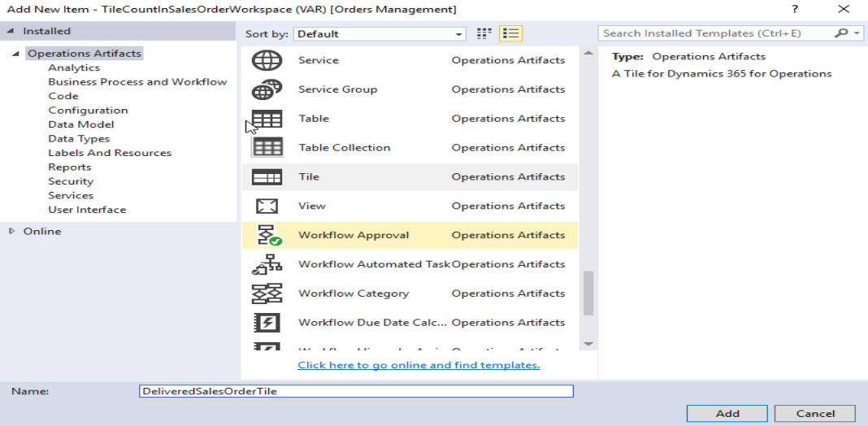This screenshot has height=426, width=868.
Task: Click the Service globe icon
Action: tap(267, 60)
